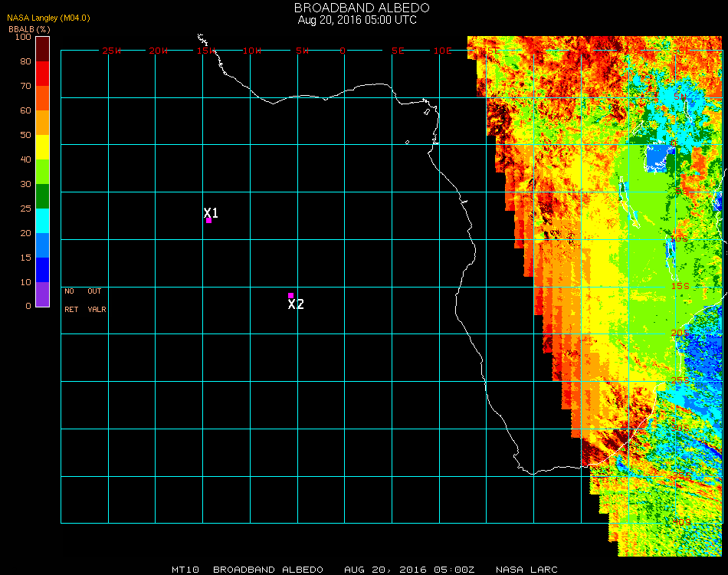The width and height of the screenshot is (728, 575).
Task: Click the 'RET' legend label
Action: (71, 309)
